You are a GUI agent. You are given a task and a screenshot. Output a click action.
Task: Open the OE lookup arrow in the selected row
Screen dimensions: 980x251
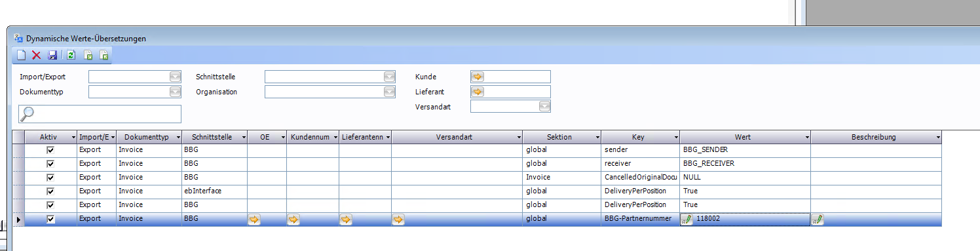point(254,220)
